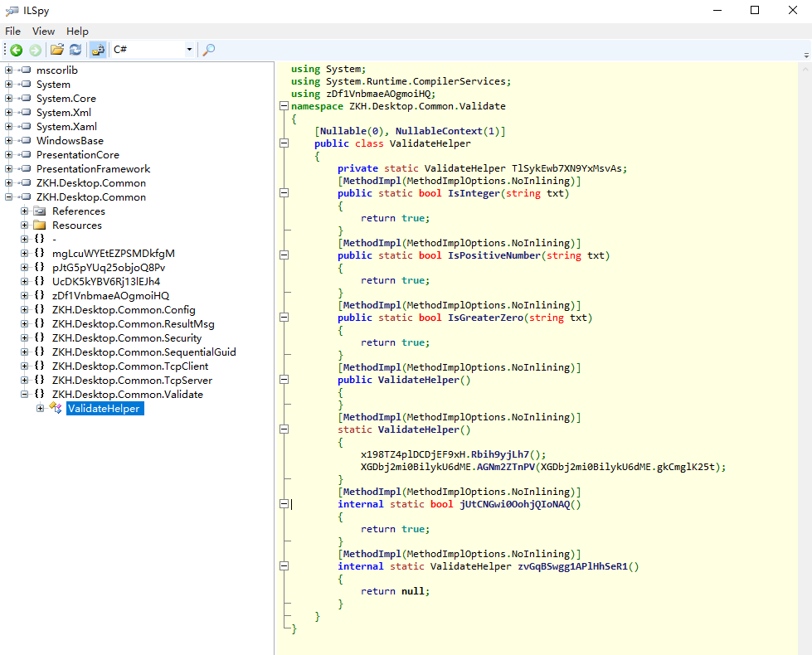The height and width of the screenshot is (655, 812).
Task: Open the Help menu
Action: 77,31
